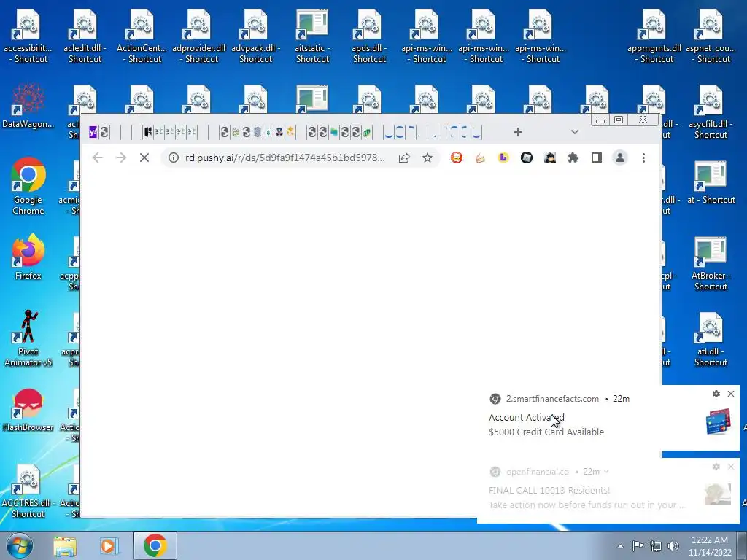Go back to the previous page

[98, 157]
